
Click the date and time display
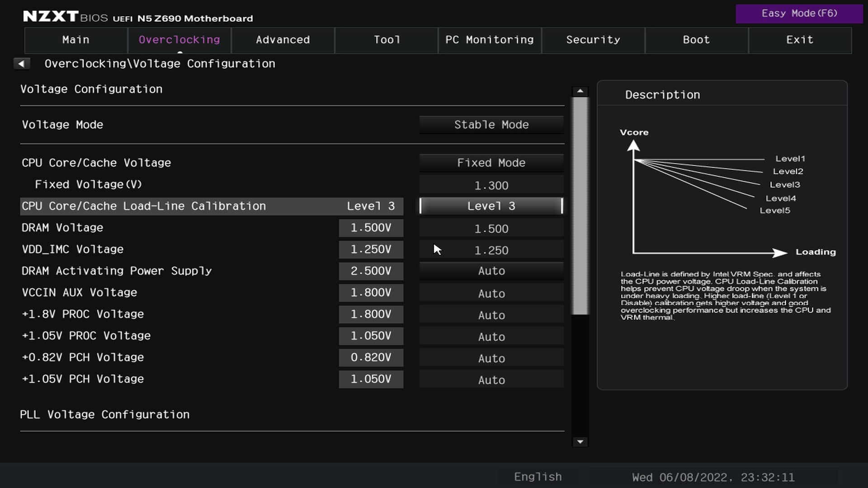coord(713,477)
